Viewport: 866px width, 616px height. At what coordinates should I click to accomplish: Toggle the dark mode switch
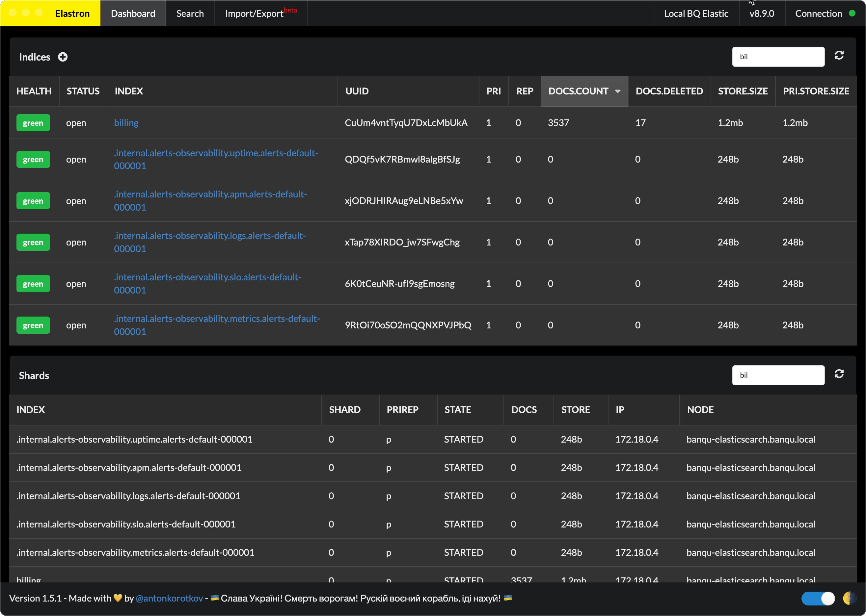[818, 598]
